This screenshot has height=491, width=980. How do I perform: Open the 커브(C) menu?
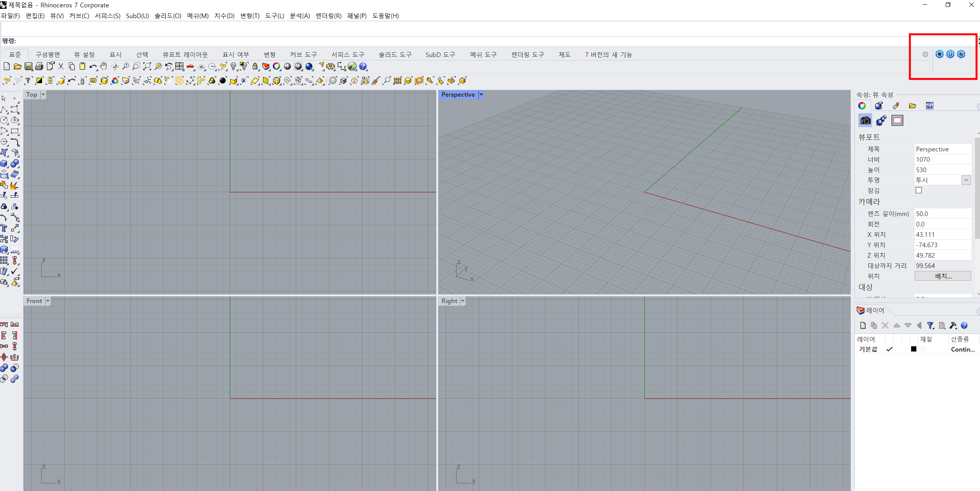(x=79, y=16)
